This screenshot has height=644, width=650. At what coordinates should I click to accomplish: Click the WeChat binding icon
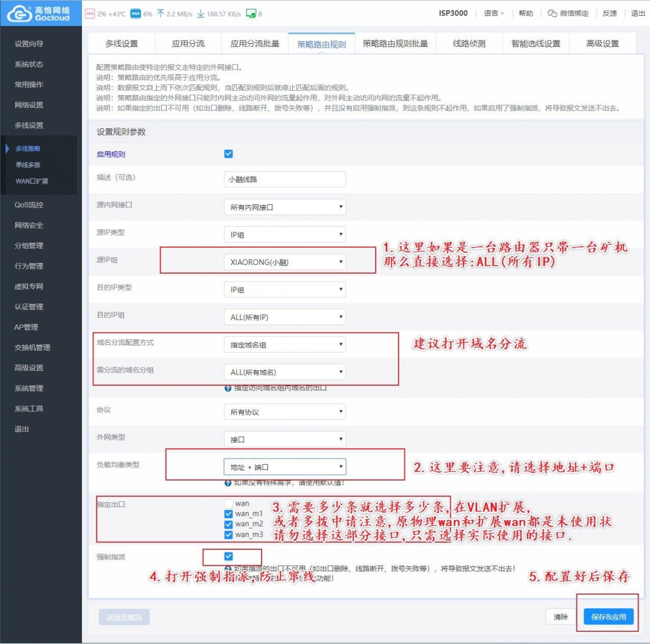click(552, 13)
